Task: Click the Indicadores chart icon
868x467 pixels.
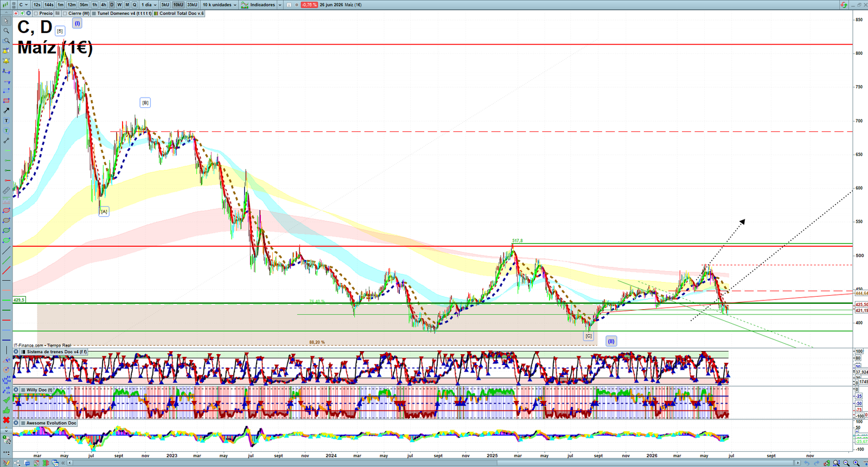Action: pyautogui.click(x=245, y=4)
